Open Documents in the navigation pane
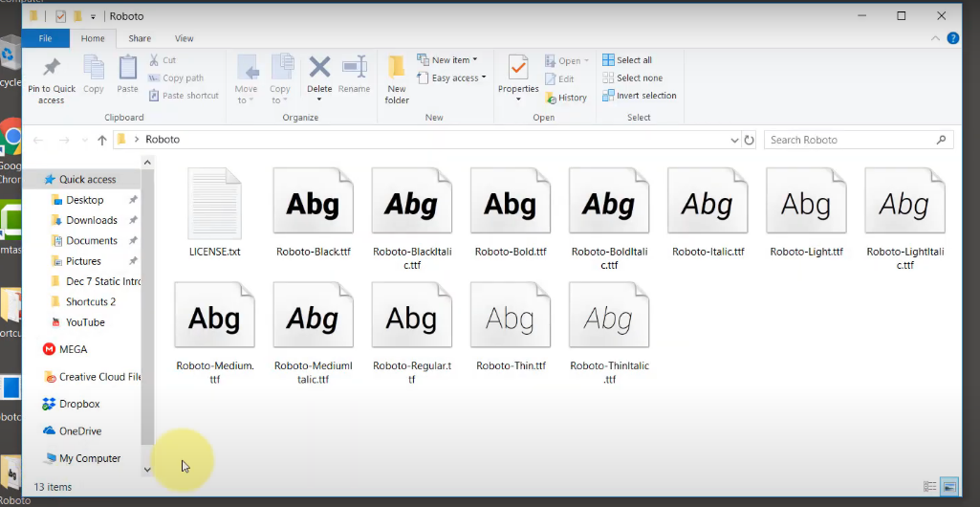The image size is (980, 507). coord(91,241)
